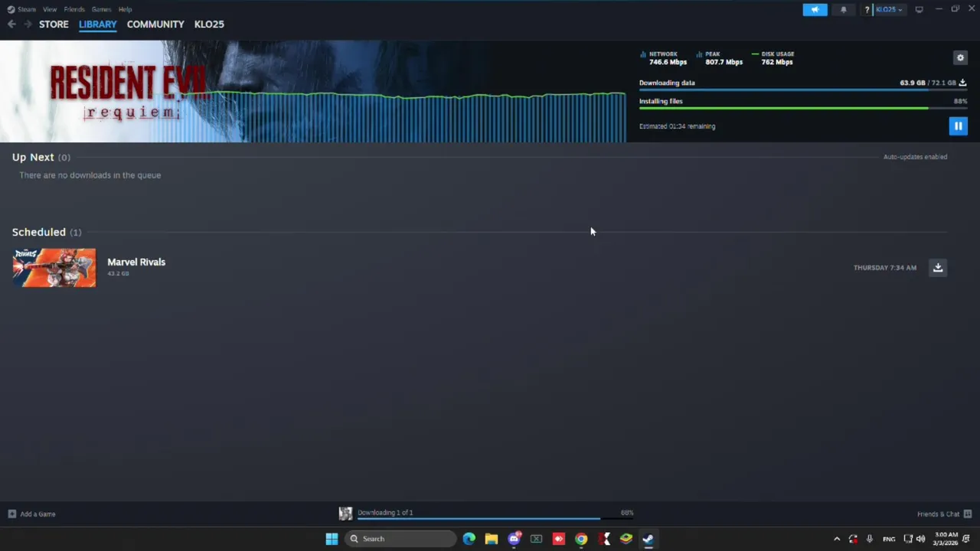Open the Steam menu
This screenshot has height=551, width=980.
click(x=27, y=9)
